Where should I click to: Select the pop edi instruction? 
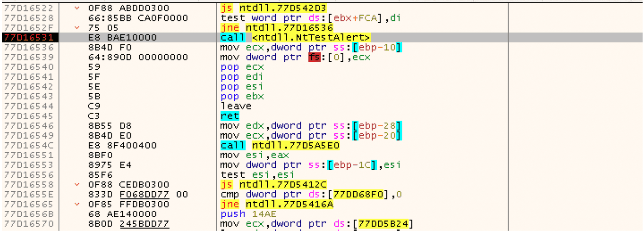(242, 77)
